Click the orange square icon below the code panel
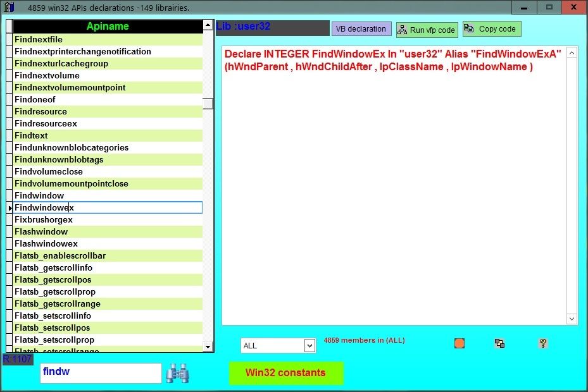The image size is (588, 392). pyautogui.click(x=458, y=343)
